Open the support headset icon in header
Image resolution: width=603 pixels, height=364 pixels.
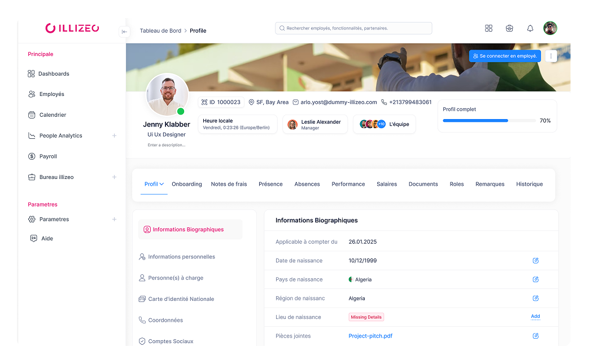coord(509,28)
